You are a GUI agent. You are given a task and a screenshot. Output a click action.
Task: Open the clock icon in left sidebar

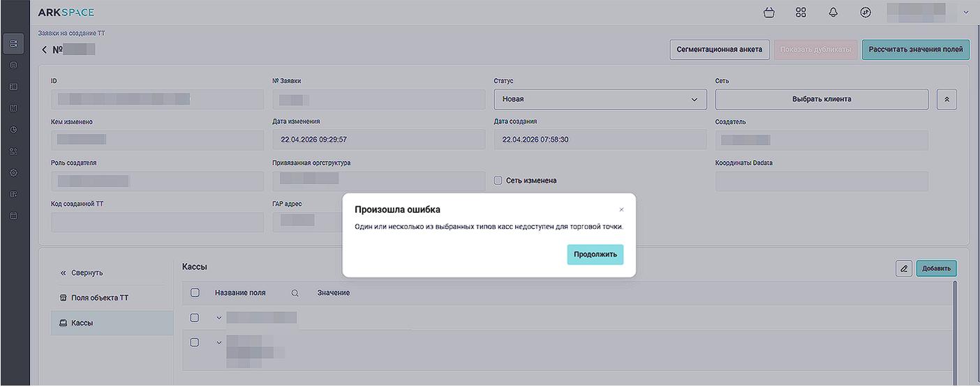pyautogui.click(x=13, y=130)
